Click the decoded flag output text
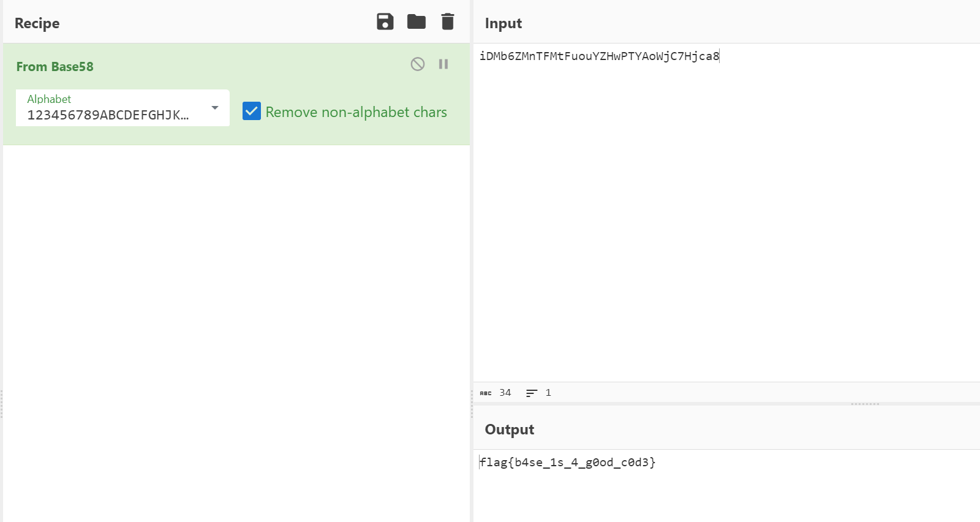Image resolution: width=980 pixels, height=522 pixels. pos(567,463)
